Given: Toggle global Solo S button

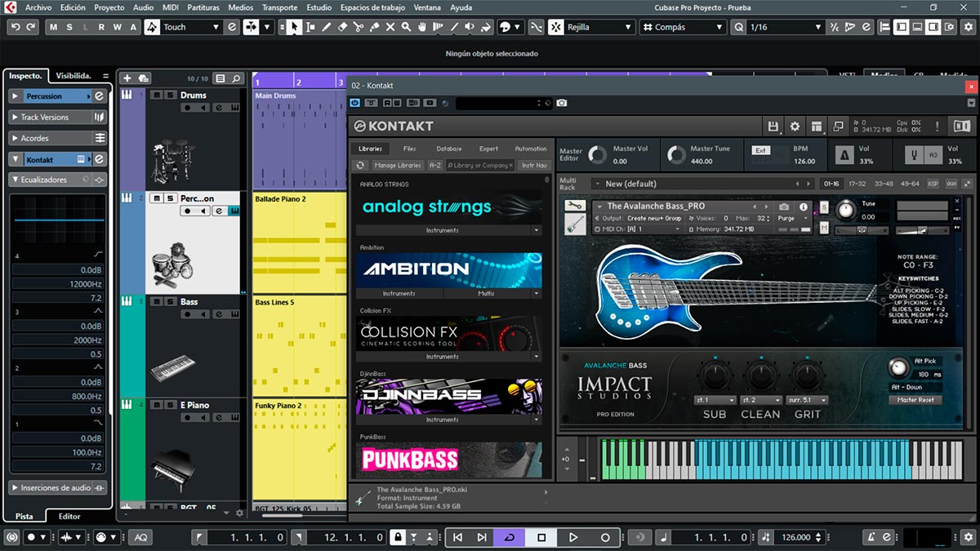Looking at the screenshot, I should point(71,27).
